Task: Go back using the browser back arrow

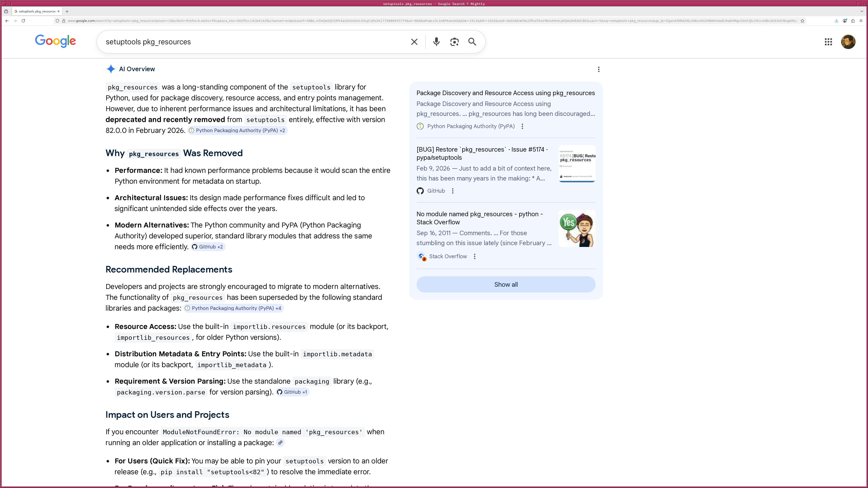Action: point(7,21)
